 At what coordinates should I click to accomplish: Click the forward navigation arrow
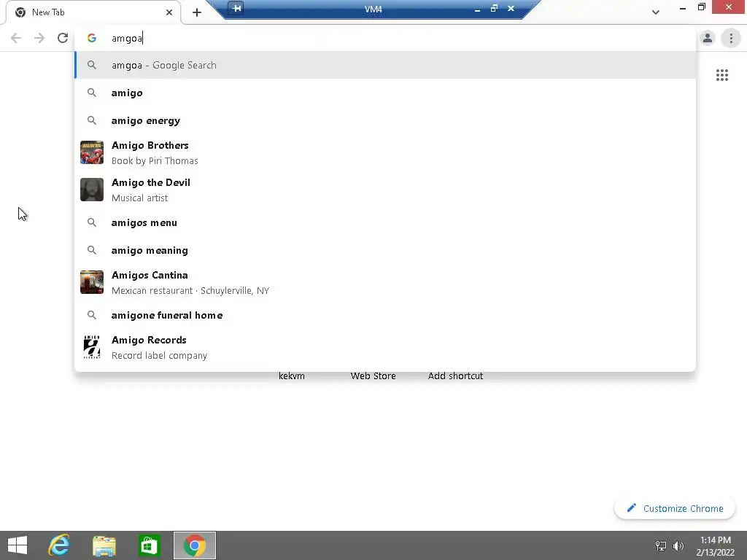tap(39, 38)
